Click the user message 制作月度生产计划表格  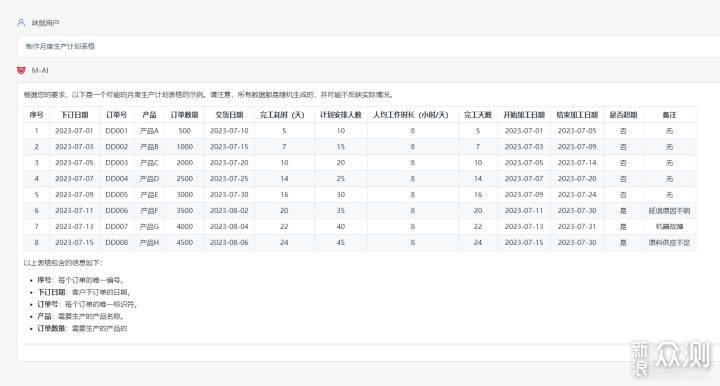(x=60, y=46)
